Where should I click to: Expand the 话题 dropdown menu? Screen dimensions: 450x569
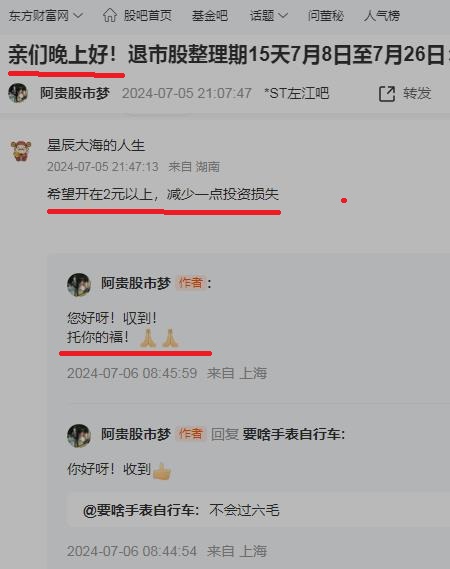[269, 16]
